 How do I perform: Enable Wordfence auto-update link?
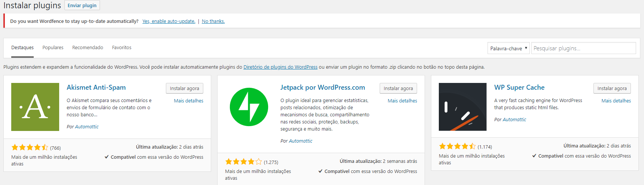(x=169, y=21)
